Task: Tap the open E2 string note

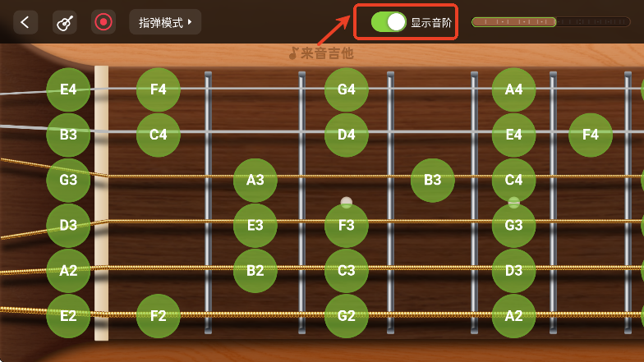Action: point(68,316)
